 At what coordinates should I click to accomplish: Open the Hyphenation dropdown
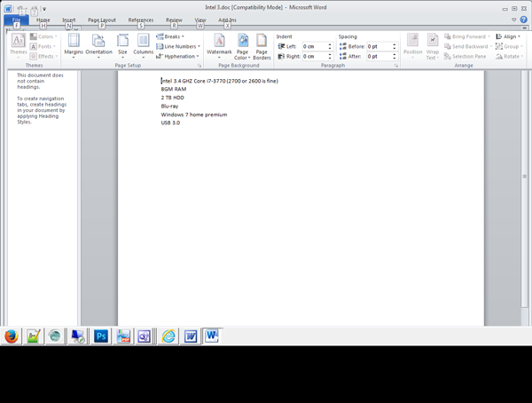coord(177,56)
